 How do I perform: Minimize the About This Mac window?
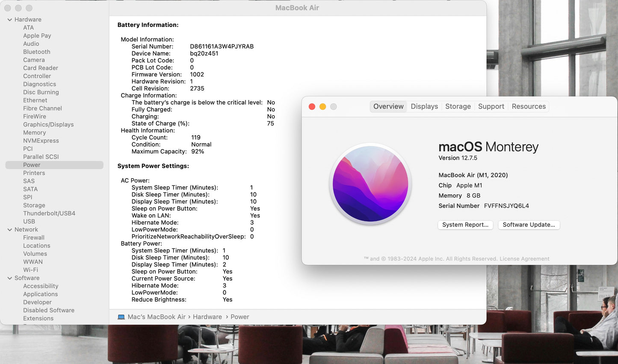pos(322,107)
